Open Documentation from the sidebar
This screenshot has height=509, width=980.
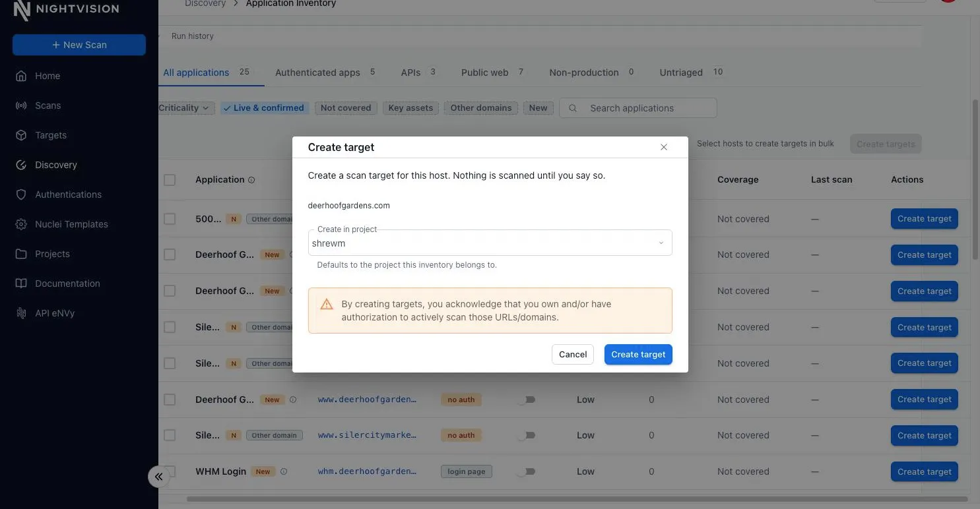(67, 284)
